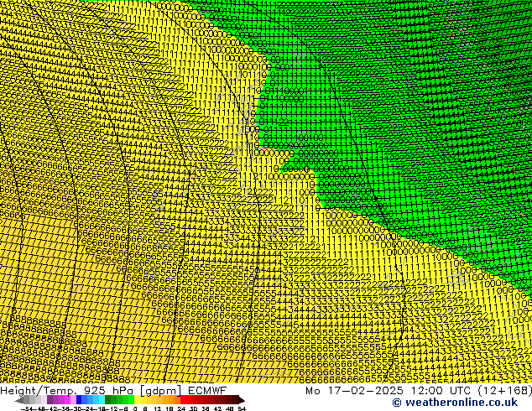Pick the gray swatch in the legend
This screenshot has height=411, width=532.
pyautogui.click(x=34, y=399)
